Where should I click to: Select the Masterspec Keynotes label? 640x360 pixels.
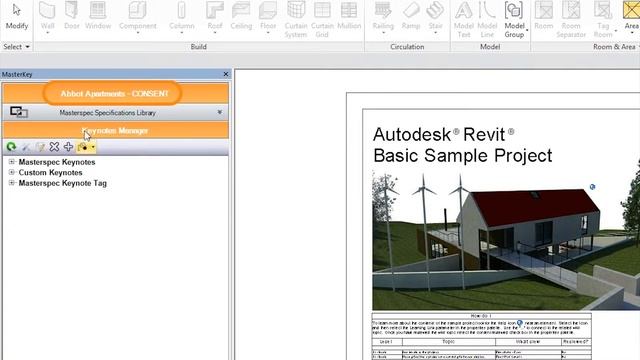click(57, 162)
